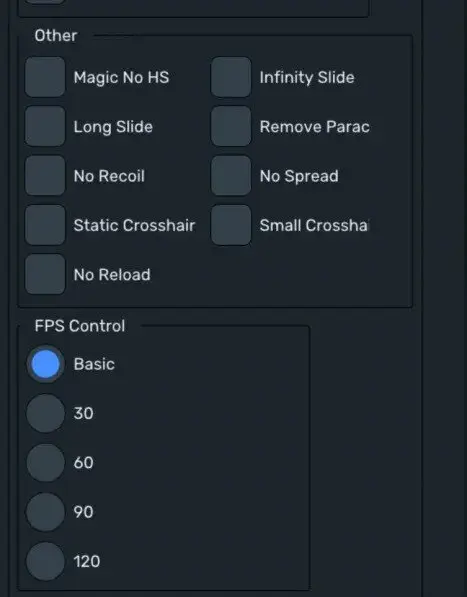This screenshot has height=597, width=467.
Task: Choose the 30 FPS radio button
Action: coord(45,413)
